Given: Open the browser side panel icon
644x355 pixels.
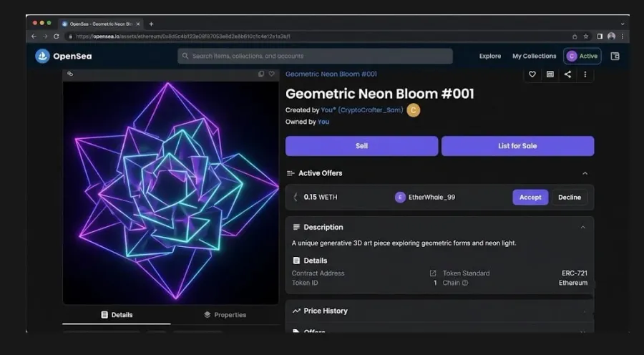Looking at the screenshot, I should (600, 37).
